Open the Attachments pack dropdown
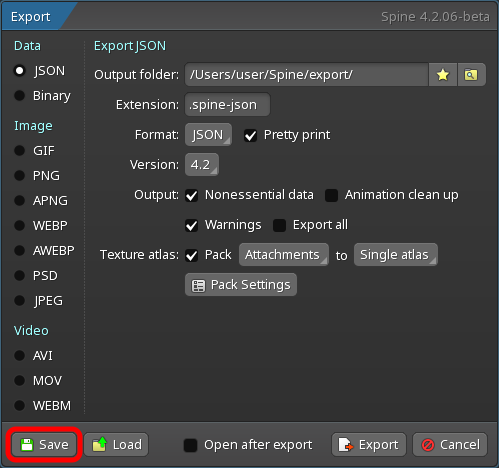The height and width of the screenshot is (468, 499). pos(284,255)
